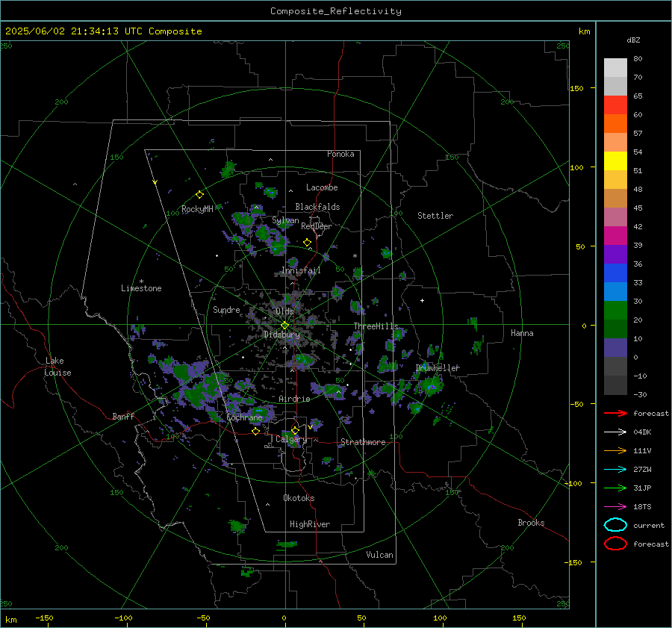Click the blue-cored storm cell at Drumheller
The image size is (672, 628).
(x=431, y=385)
